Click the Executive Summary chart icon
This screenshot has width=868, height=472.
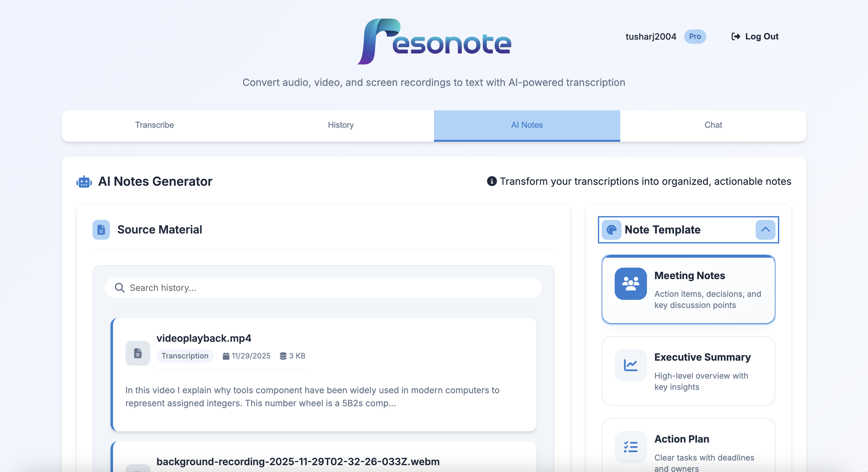click(630, 366)
